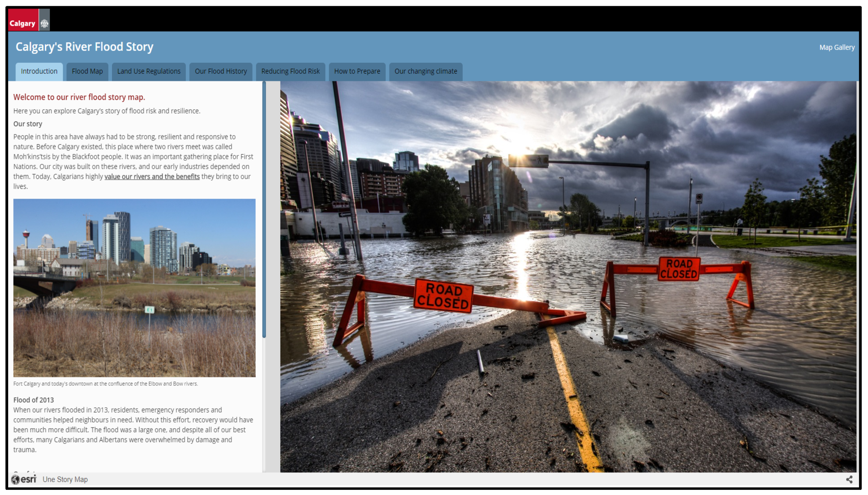This screenshot has height=495, width=868.
Task: Open the How to Prepare tab
Action: point(357,71)
